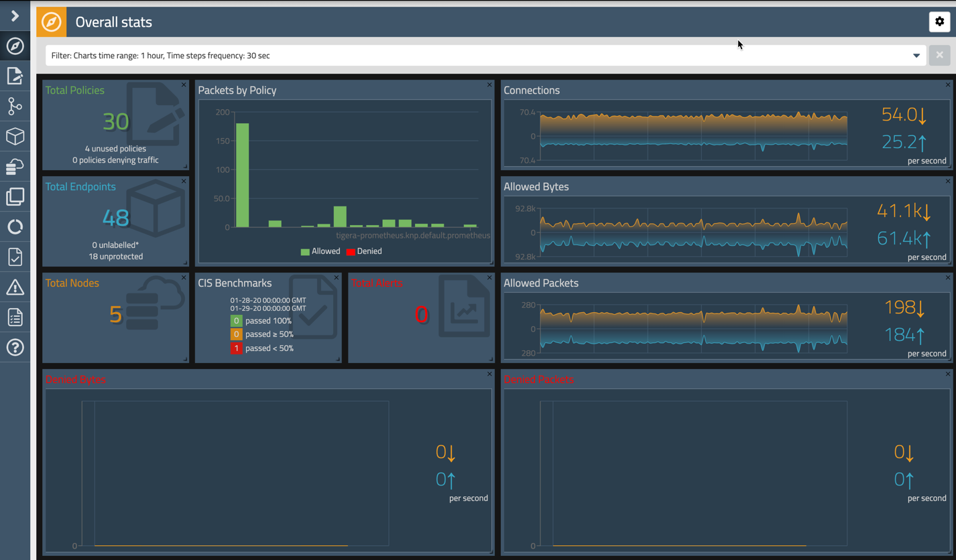Click the red passed < 50% count box
The height and width of the screenshot is (560, 956).
tap(236, 348)
